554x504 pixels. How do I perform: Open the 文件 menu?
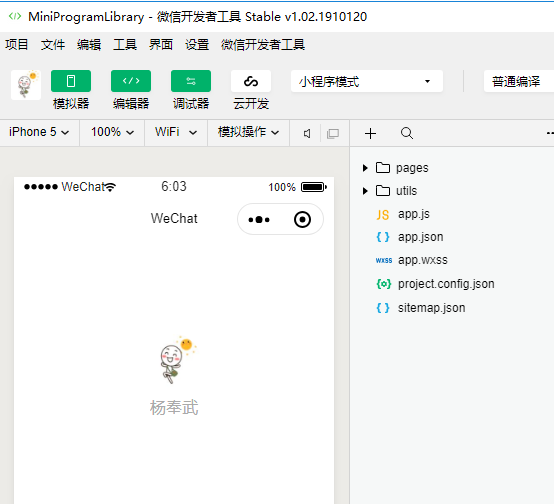pyautogui.click(x=53, y=45)
